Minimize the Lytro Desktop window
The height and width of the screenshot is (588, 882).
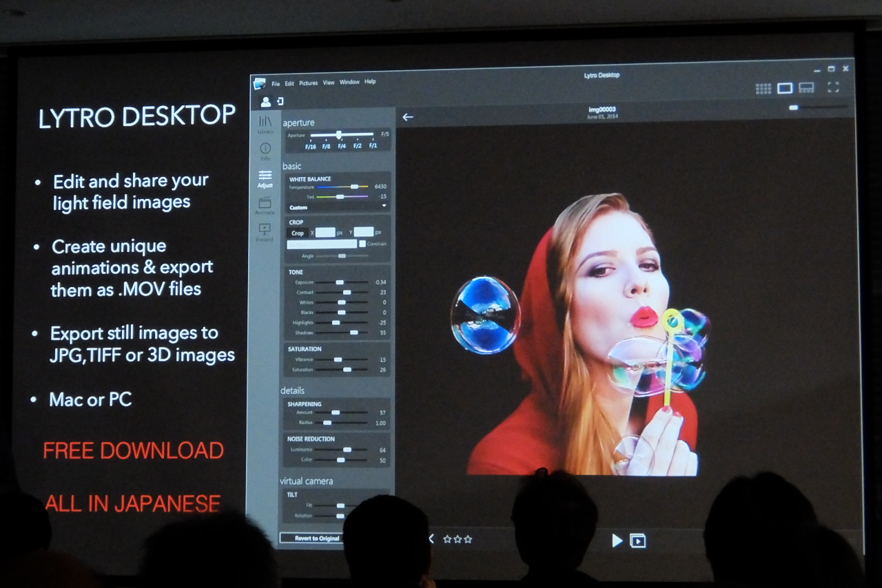click(x=817, y=70)
